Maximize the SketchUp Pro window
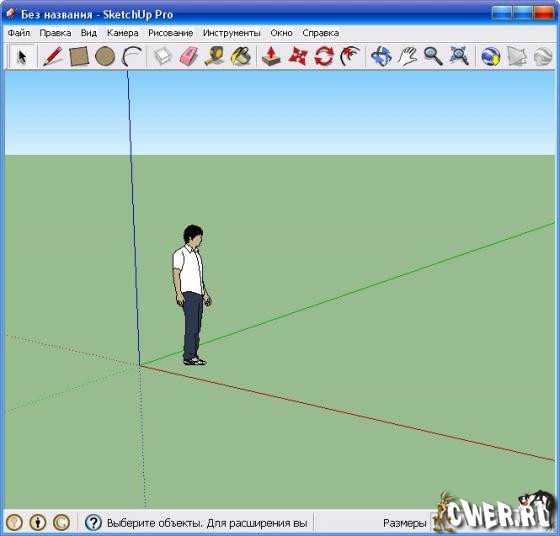 click(x=522, y=13)
